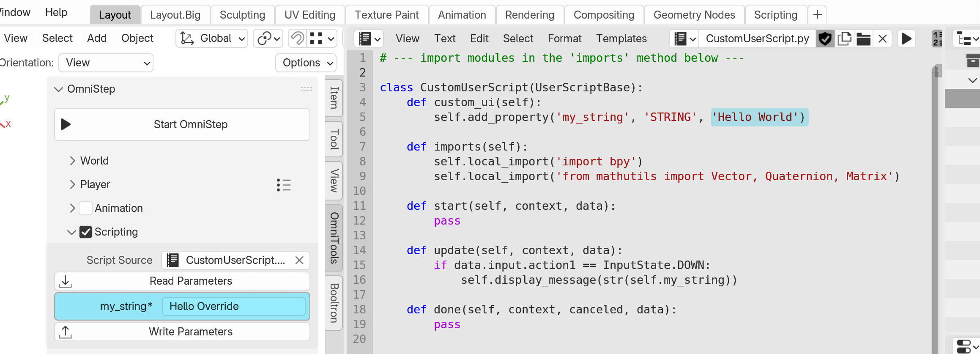
Task: Disable the Scripting checkbox
Action: (85, 232)
